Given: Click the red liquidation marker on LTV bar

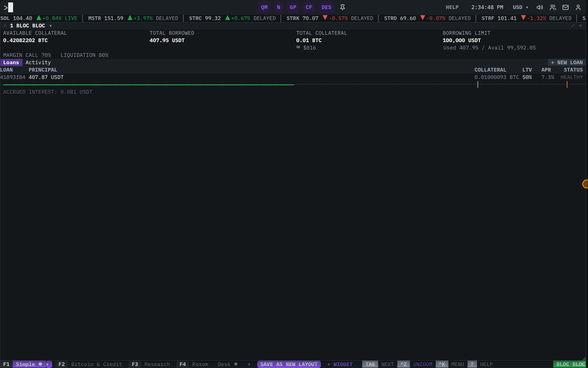Looking at the screenshot, I should 567,85.
